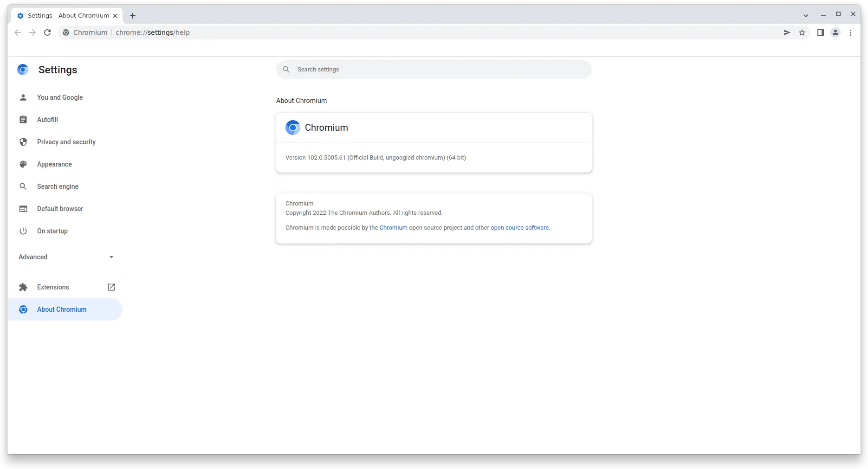The height and width of the screenshot is (469, 868).
Task: Close the Chromium window
Action: [853, 14]
